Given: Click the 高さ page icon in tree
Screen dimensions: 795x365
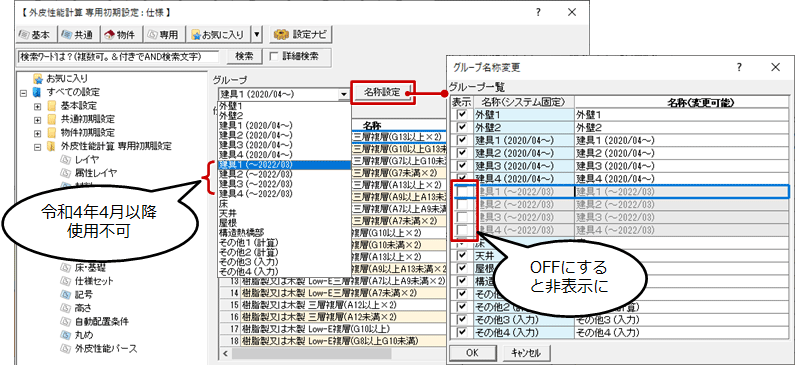Looking at the screenshot, I should [x=65, y=308].
